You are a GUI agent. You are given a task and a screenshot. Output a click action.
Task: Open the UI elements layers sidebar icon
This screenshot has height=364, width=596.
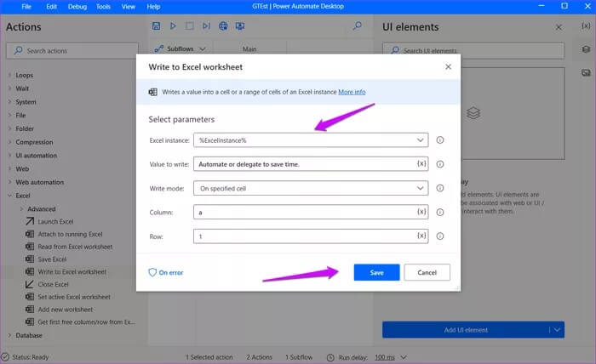(586, 49)
